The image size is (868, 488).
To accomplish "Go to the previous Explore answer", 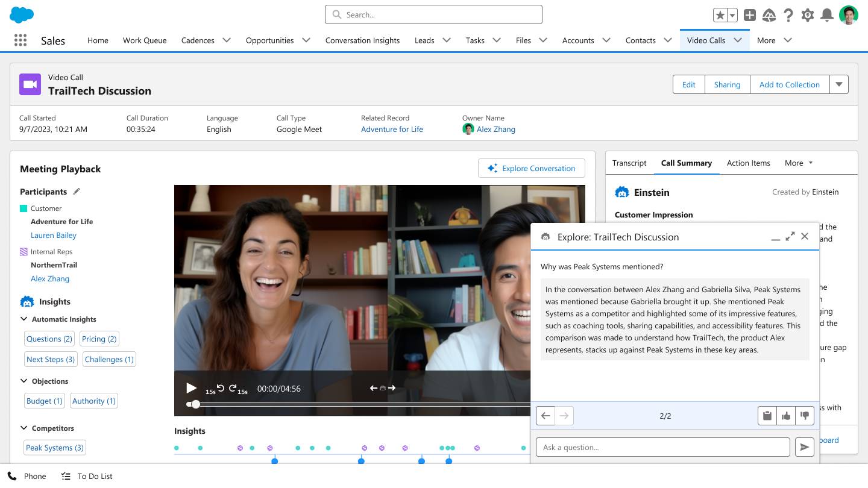I will click(546, 416).
